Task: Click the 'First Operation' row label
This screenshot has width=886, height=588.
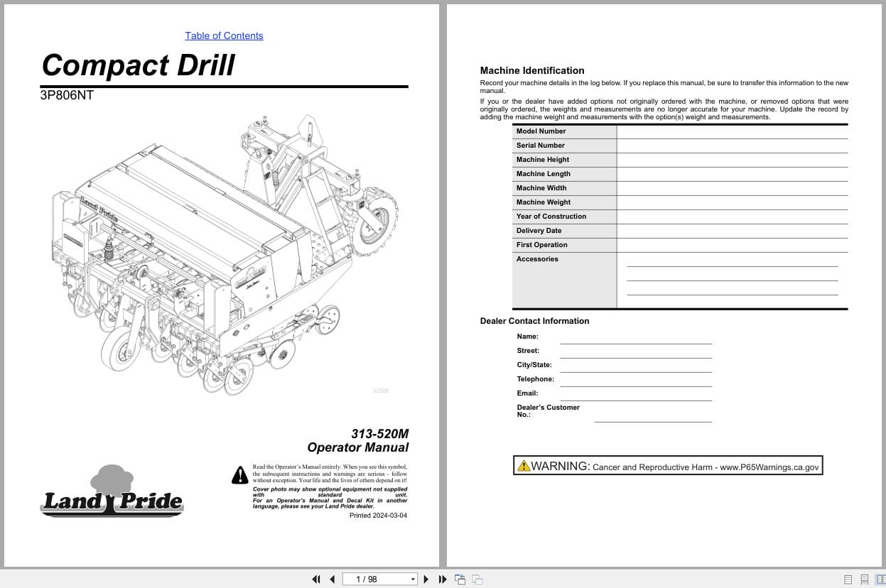Action: pos(542,245)
